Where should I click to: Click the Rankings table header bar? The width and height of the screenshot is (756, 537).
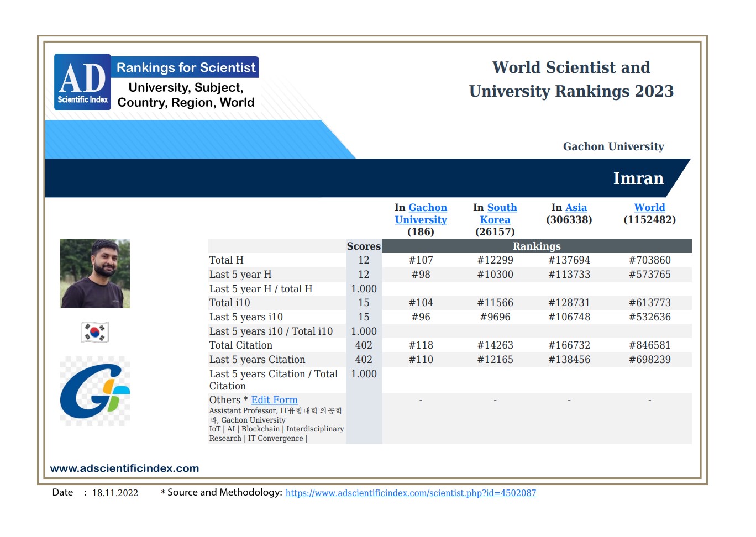click(537, 246)
